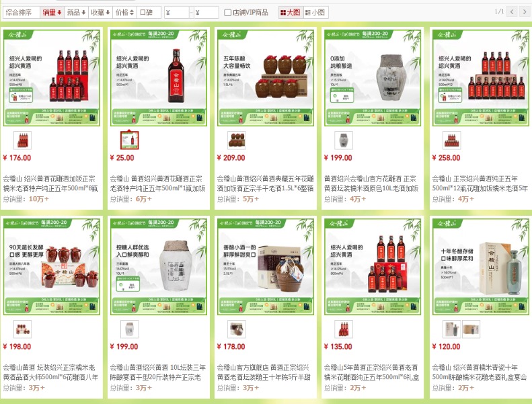Focus the minimum price input field
532x404 pixels.
(176, 13)
